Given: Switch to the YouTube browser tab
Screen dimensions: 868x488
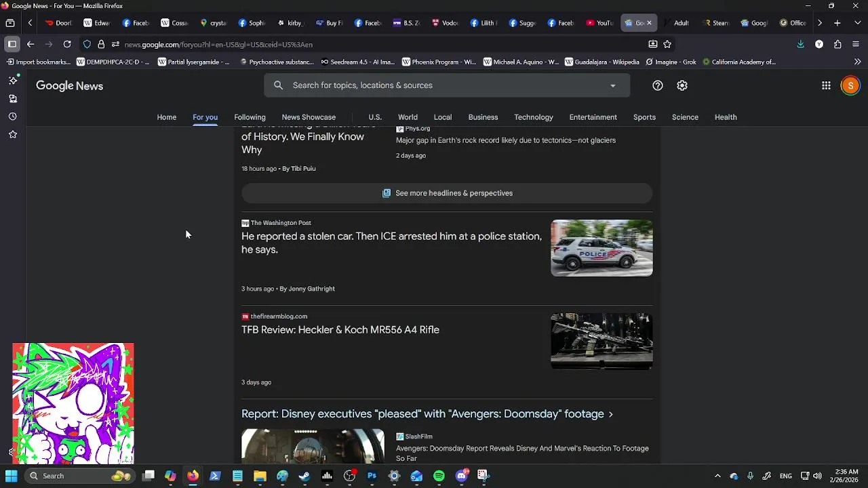Looking at the screenshot, I should (599, 23).
